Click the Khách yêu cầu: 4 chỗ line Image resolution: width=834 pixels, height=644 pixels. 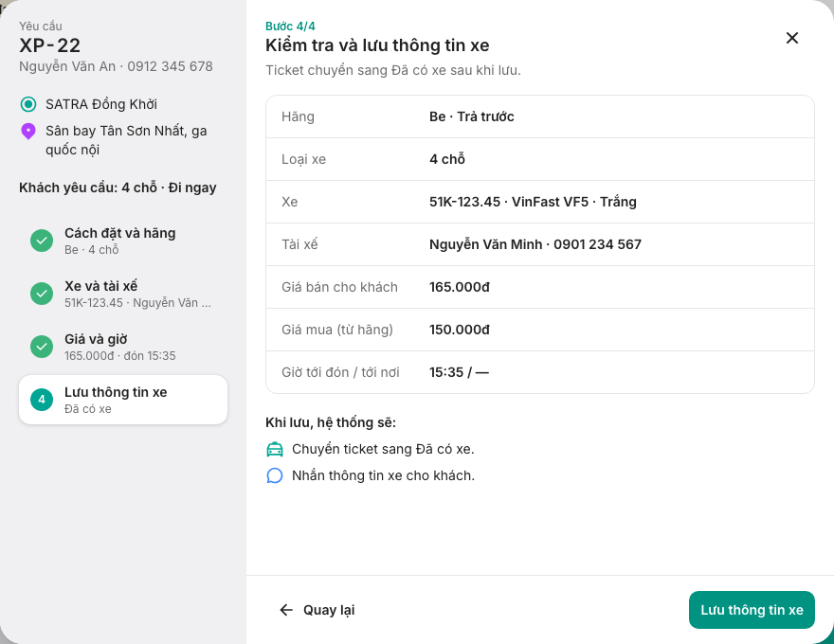click(x=118, y=188)
